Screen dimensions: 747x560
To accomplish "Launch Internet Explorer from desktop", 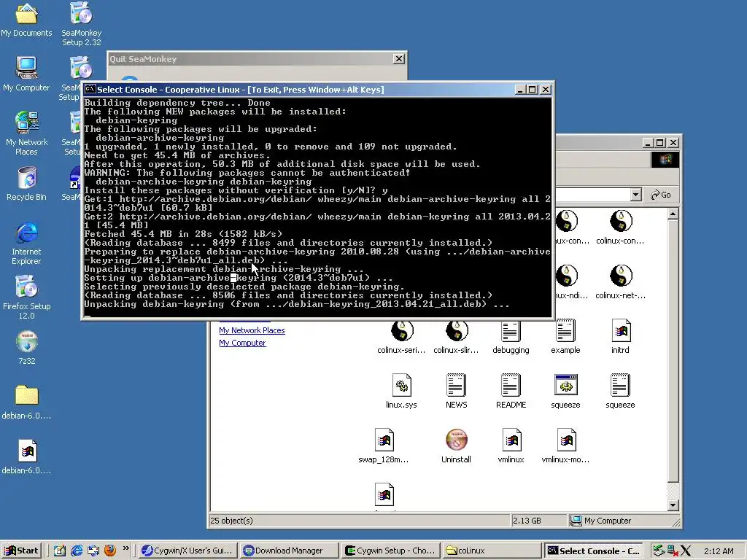I will pyautogui.click(x=27, y=243).
